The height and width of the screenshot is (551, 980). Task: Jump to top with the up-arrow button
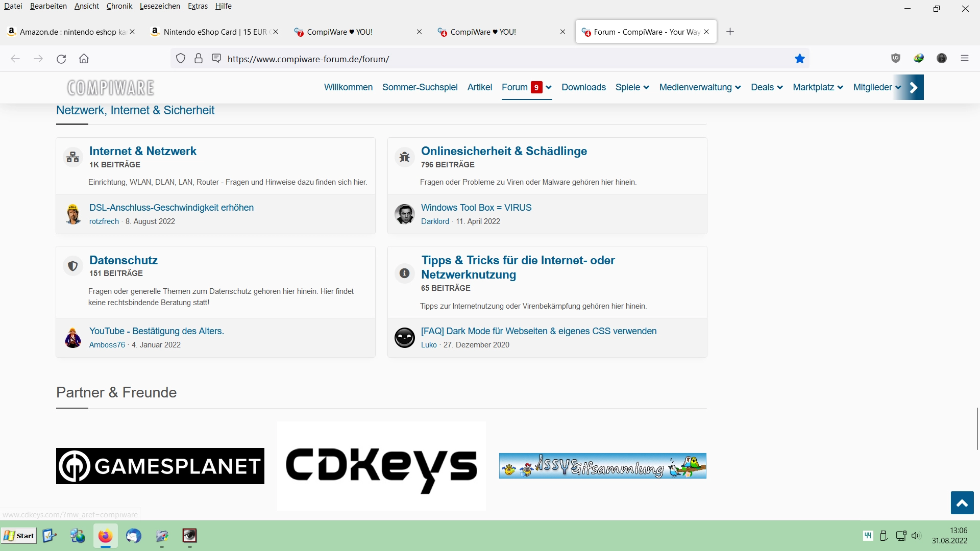[962, 503]
